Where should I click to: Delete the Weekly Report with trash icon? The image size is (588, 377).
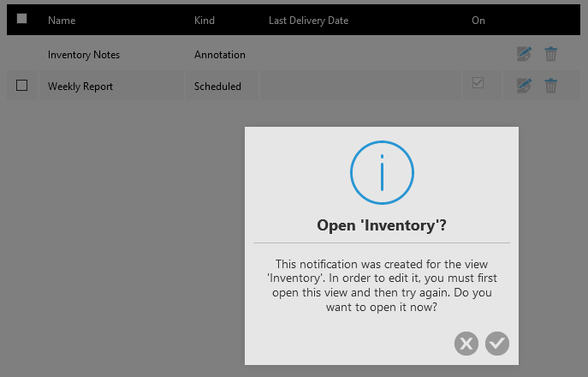[550, 86]
